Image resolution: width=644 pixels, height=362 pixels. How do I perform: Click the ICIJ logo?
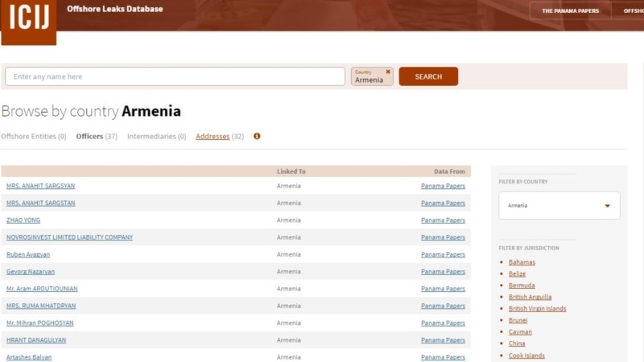click(x=28, y=22)
